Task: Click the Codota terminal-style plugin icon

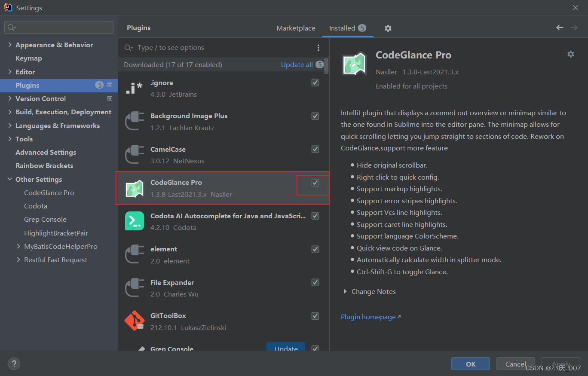Action: (x=134, y=221)
